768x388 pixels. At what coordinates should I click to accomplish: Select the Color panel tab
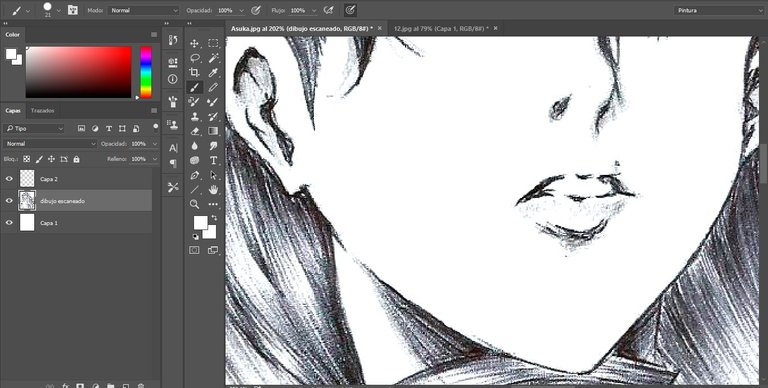pos(13,35)
